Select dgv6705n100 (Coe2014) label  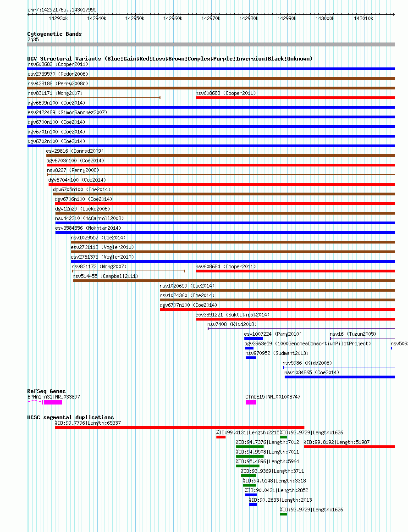tap(82, 189)
